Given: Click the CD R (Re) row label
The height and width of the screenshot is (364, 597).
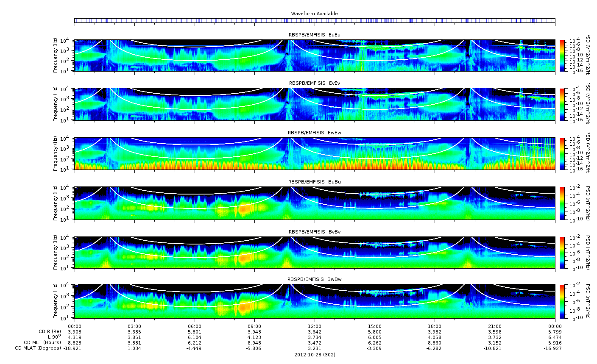Looking at the screenshot, I should click(50, 331).
